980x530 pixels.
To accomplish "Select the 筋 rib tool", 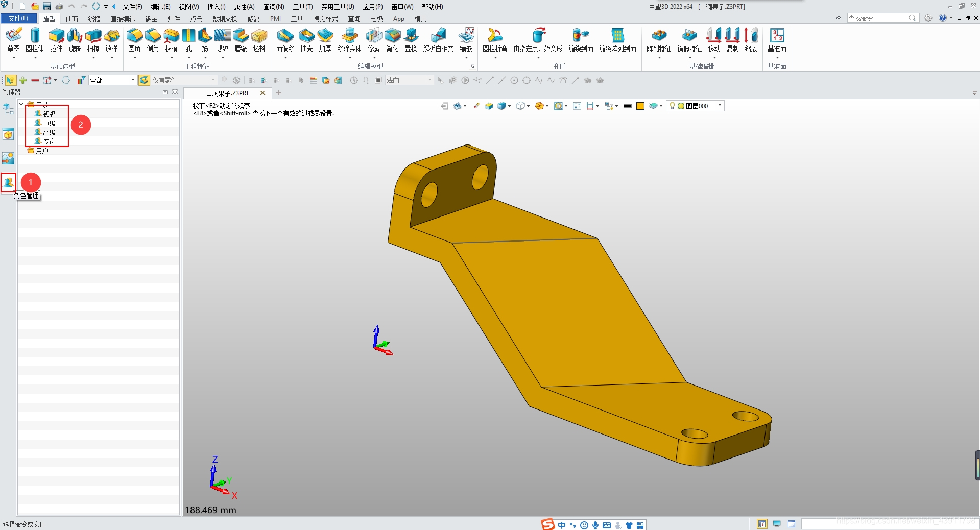I will coord(205,40).
